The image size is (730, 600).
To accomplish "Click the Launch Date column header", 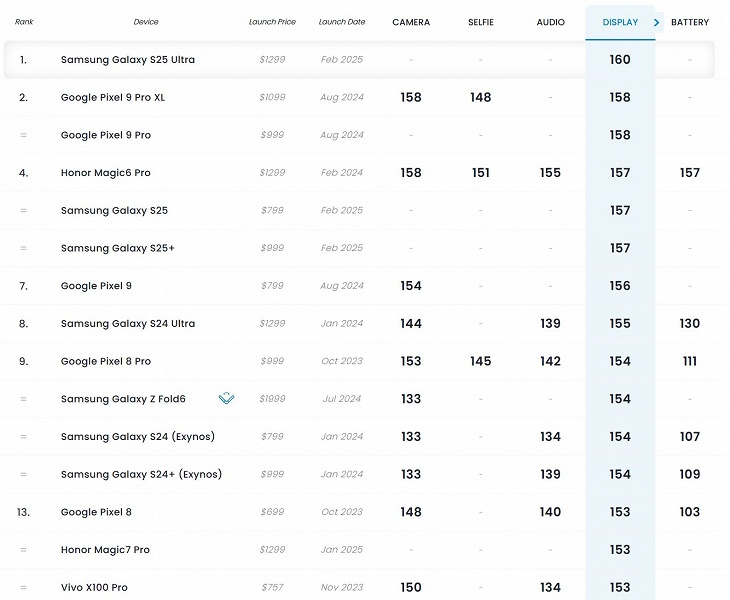I will (342, 22).
